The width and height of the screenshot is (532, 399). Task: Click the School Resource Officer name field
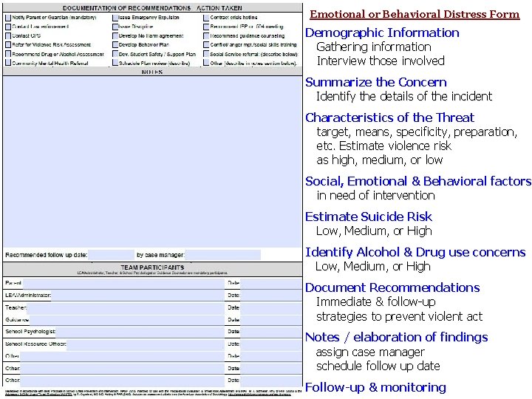[146, 344]
